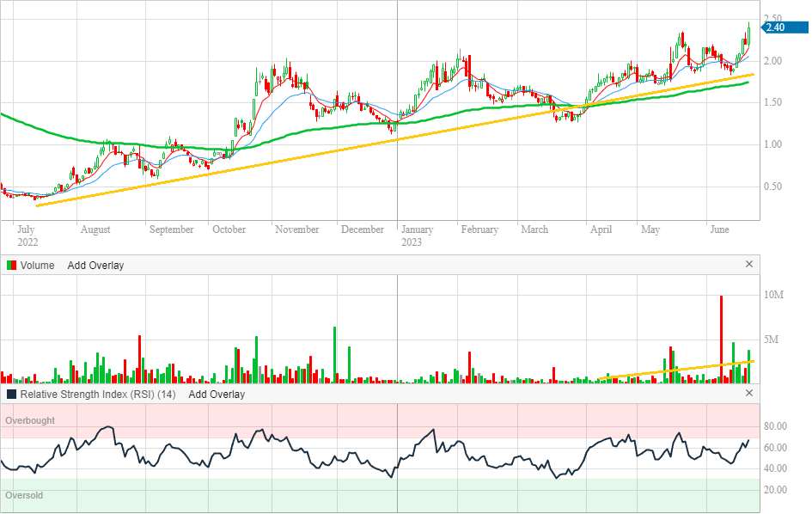Close the Volume panel
This screenshot has height=514, width=812.
click(748, 265)
